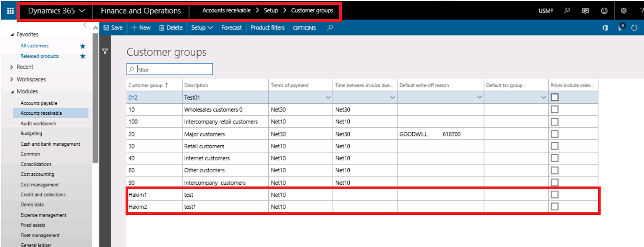The height and width of the screenshot is (247, 644).
Task: Tick Prices include sales checkbox for row 100
Action: coord(555,121)
